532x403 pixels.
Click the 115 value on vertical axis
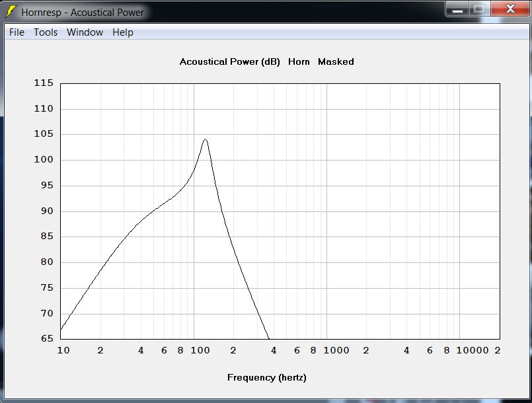tap(44, 83)
